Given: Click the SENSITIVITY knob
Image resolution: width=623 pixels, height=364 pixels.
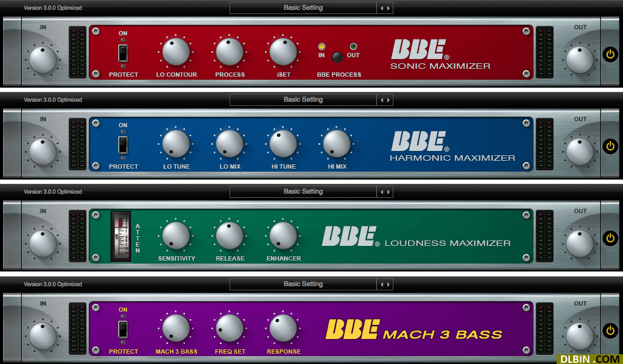Looking at the screenshot, I should (x=176, y=236).
